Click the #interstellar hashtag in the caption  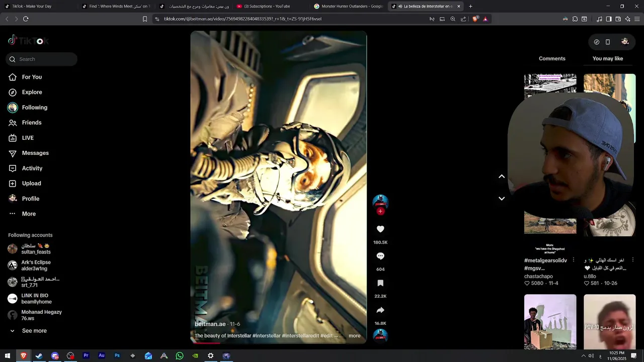tap(266, 336)
